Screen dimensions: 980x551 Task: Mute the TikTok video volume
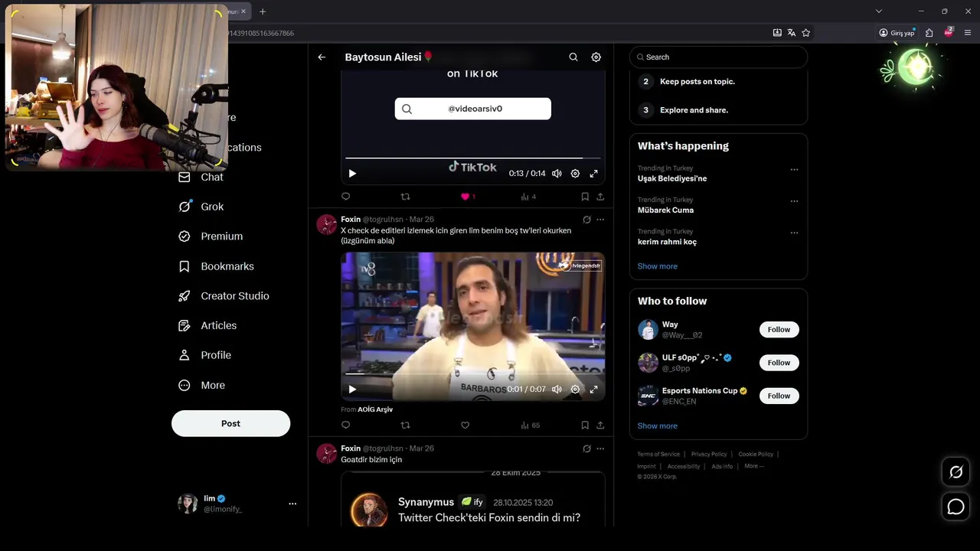(557, 174)
